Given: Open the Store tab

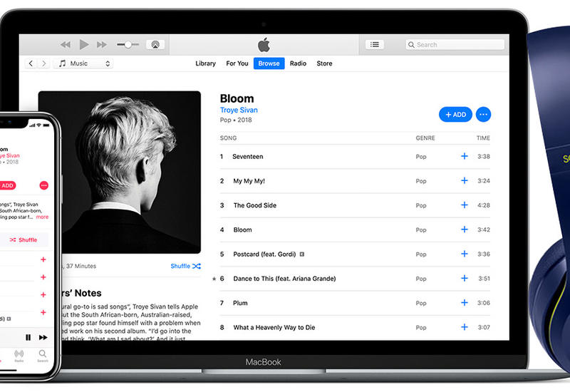Looking at the screenshot, I should [x=324, y=63].
